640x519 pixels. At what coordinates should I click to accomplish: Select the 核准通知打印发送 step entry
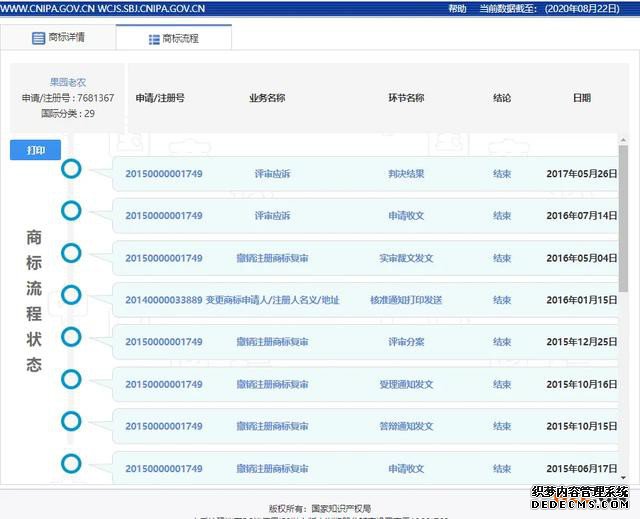(406, 300)
